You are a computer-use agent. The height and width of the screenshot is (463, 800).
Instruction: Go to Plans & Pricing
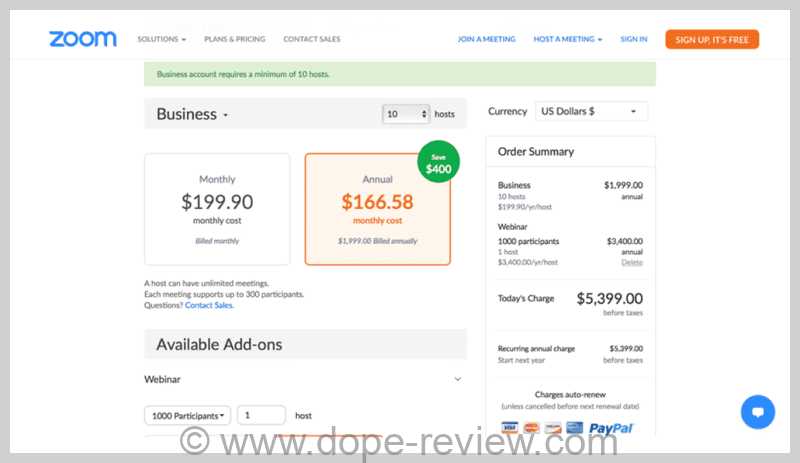(x=234, y=39)
